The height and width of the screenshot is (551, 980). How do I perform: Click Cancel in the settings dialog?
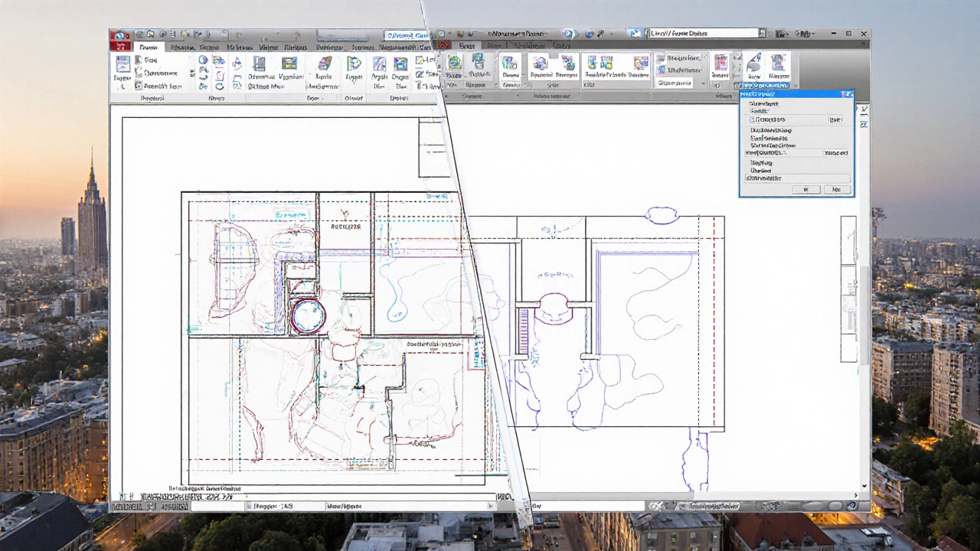(837, 189)
